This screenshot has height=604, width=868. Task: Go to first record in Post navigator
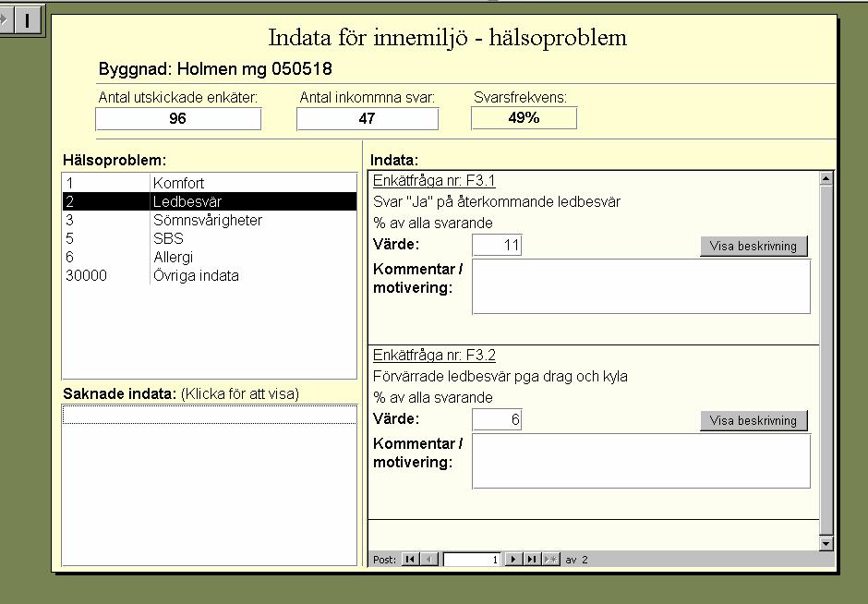pos(410,559)
